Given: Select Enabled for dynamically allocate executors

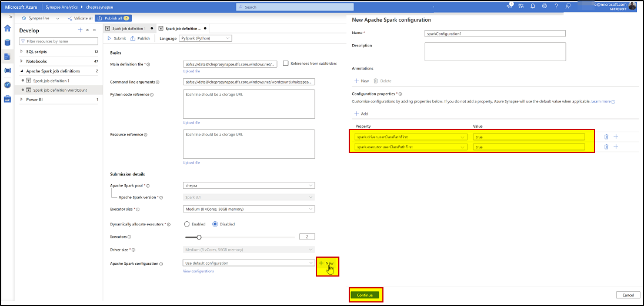Looking at the screenshot, I should pyautogui.click(x=187, y=224).
